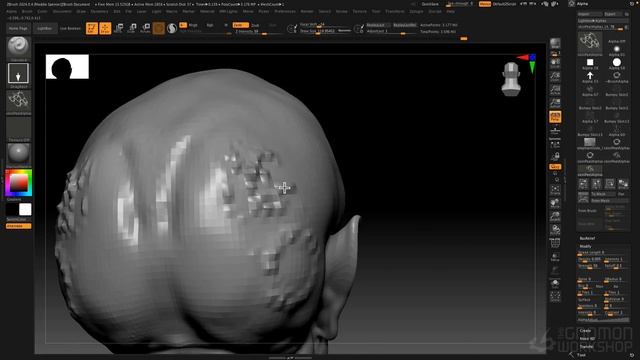Image resolution: width=640 pixels, height=360 pixels.
Task: Toggle Draw mode orange button
Action: click(x=105, y=28)
